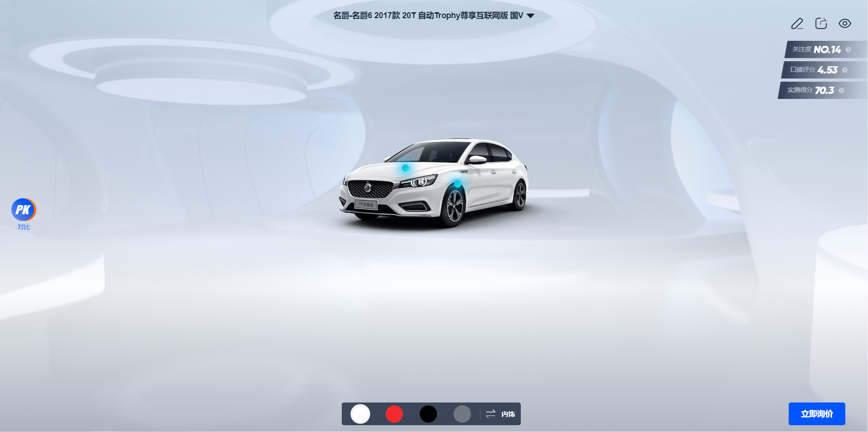Click the arrow next to 4.53
Image resolution: width=868 pixels, height=432 pixels.
(844, 70)
